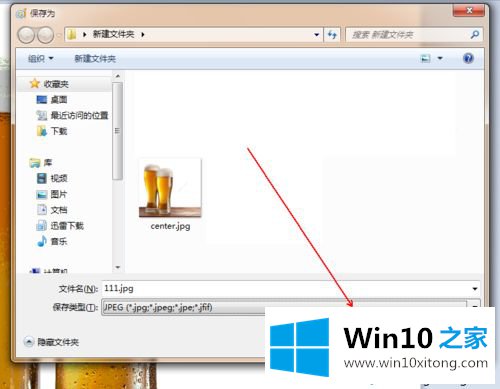Select 音乐 library entry
This screenshot has width=500, height=389.
(x=59, y=241)
